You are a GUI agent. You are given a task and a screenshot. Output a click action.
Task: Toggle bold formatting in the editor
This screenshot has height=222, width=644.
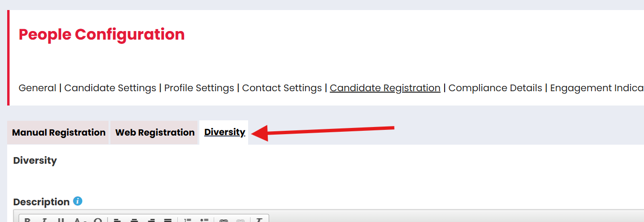tap(28, 221)
